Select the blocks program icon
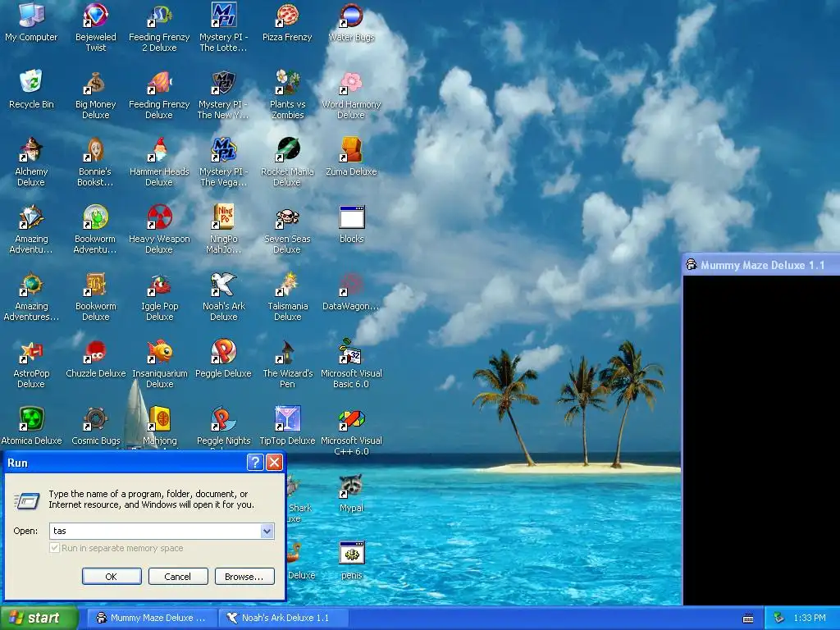840x630 pixels. (x=351, y=224)
